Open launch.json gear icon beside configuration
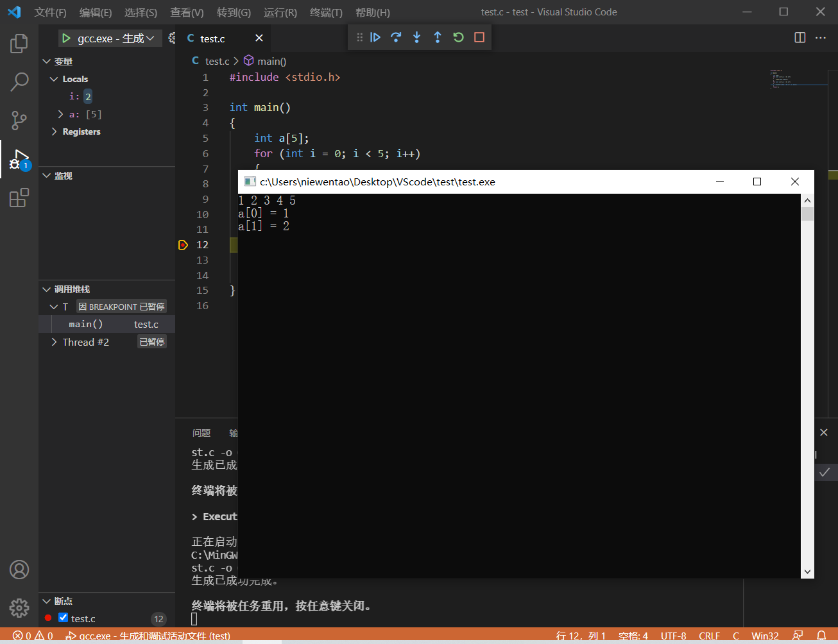838x644 pixels. coord(171,38)
